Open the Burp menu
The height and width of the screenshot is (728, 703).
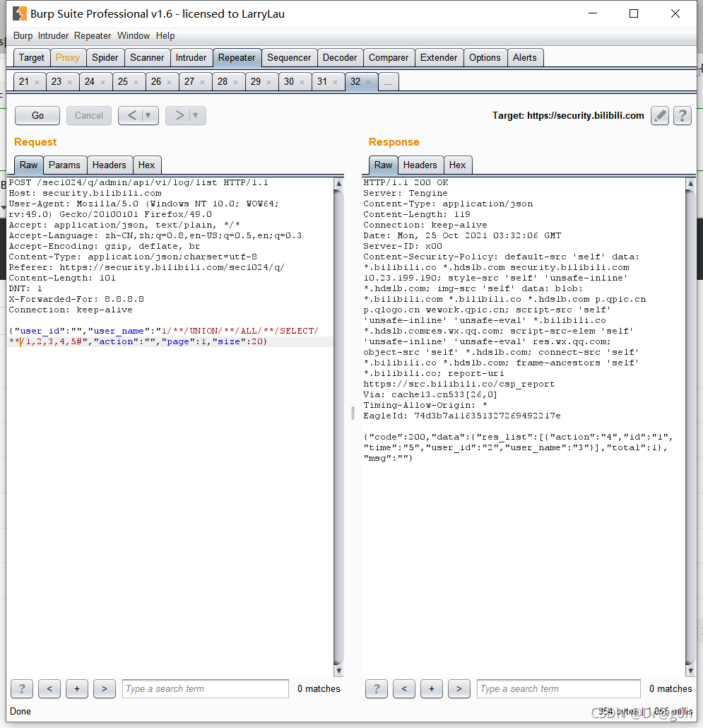[23, 36]
